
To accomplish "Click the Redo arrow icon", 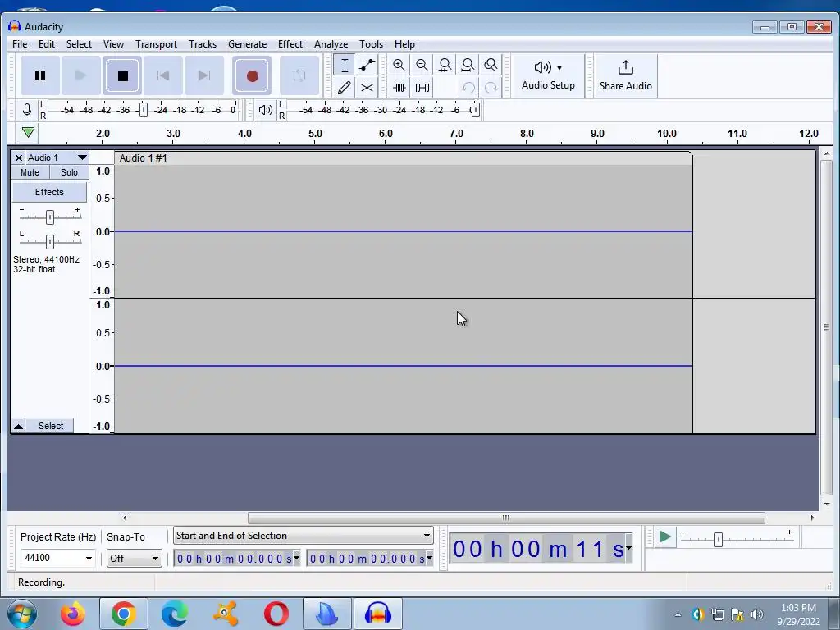I will [491, 87].
